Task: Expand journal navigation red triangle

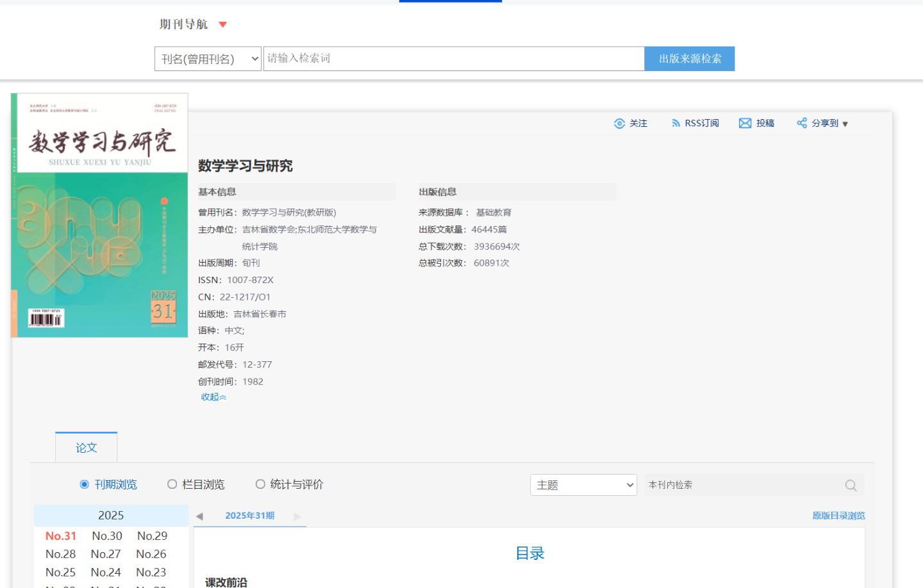Action: click(223, 25)
